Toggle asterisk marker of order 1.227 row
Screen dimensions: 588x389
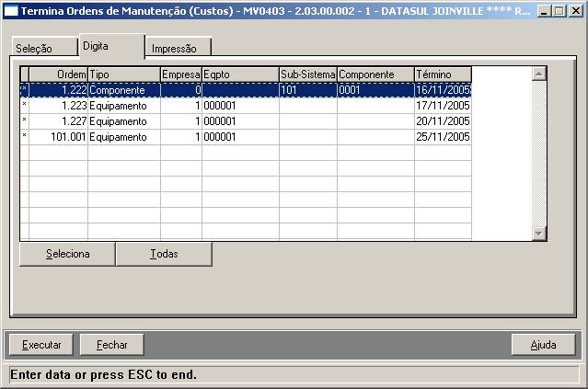[24, 121]
